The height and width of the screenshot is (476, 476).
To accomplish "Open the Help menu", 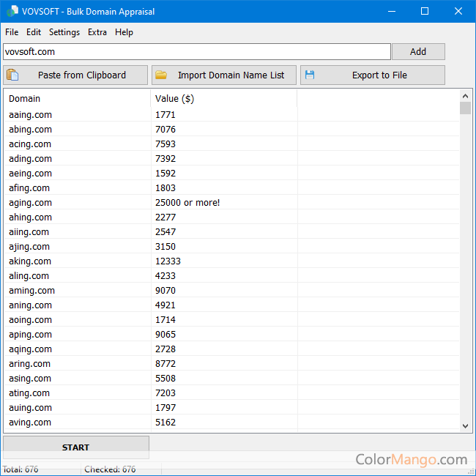I will point(124,32).
